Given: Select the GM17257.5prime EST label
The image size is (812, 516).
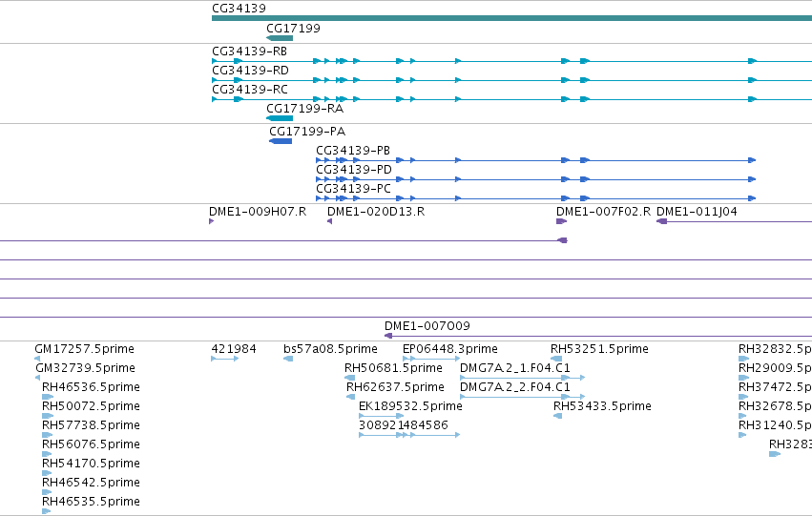Looking at the screenshot, I should (x=84, y=349).
